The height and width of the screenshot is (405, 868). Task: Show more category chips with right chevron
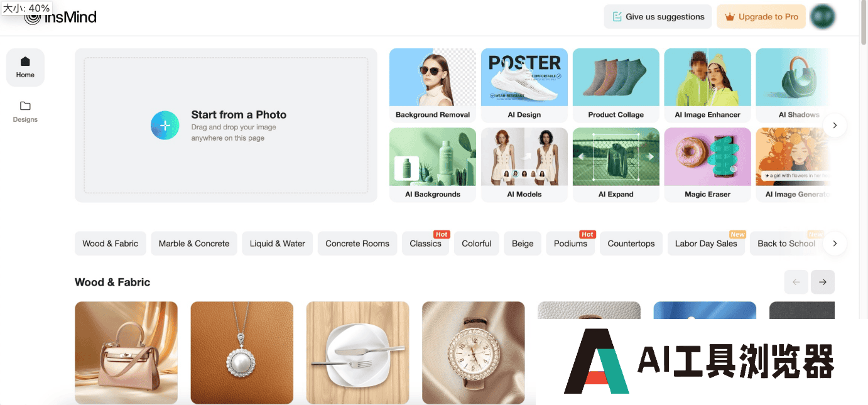click(x=835, y=244)
